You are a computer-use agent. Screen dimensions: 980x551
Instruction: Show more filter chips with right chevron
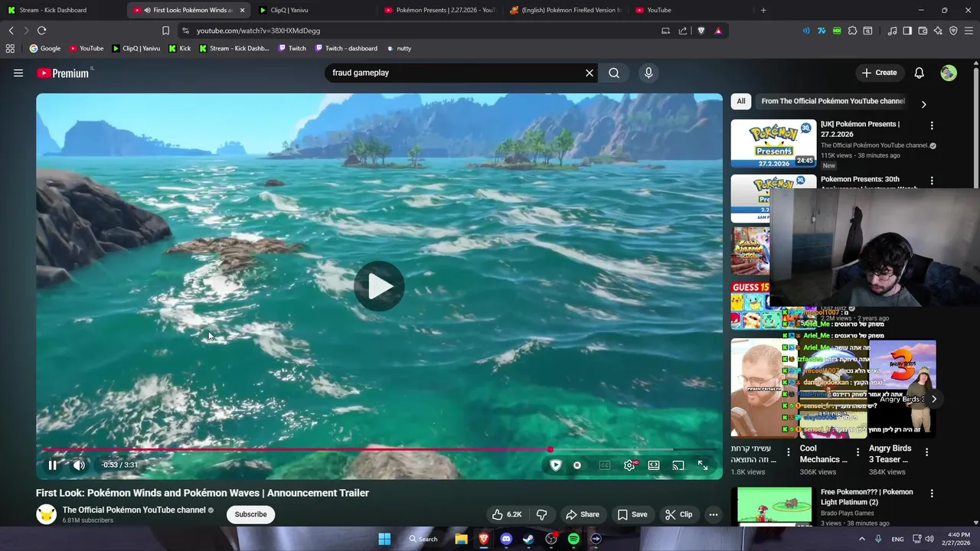(923, 104)
